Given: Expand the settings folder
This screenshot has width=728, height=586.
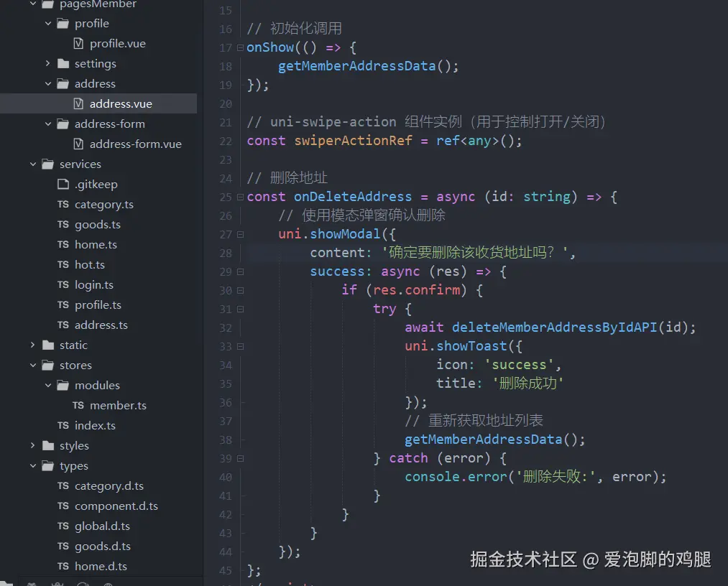Looking at the screenshot, I should [48, 63].
